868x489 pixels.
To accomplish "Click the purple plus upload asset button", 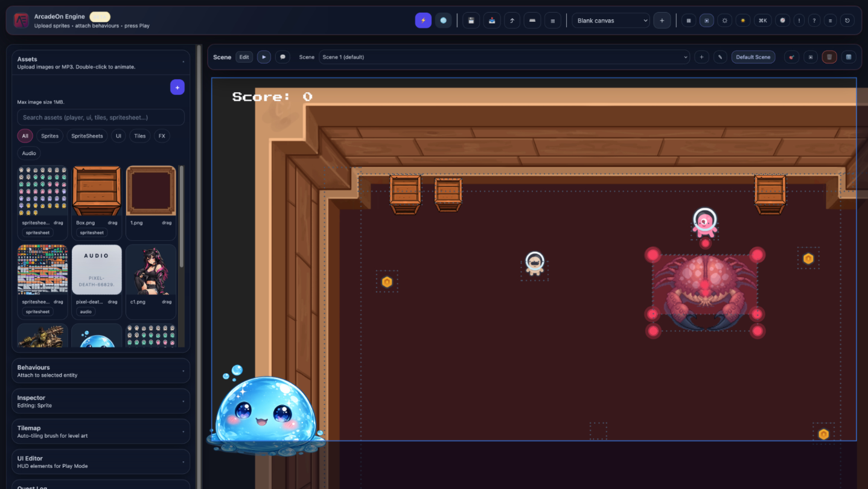I will click(x=177, y=88).
